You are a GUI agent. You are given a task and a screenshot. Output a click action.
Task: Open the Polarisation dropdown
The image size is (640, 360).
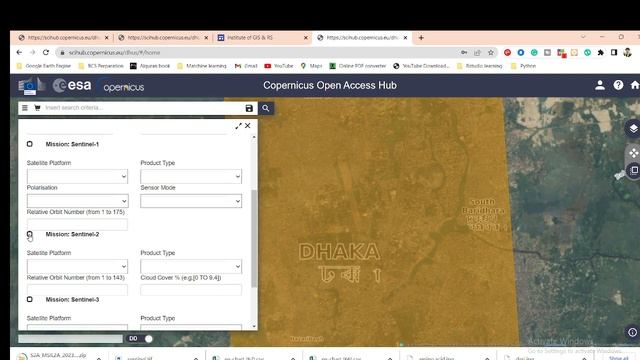point(77,201)
